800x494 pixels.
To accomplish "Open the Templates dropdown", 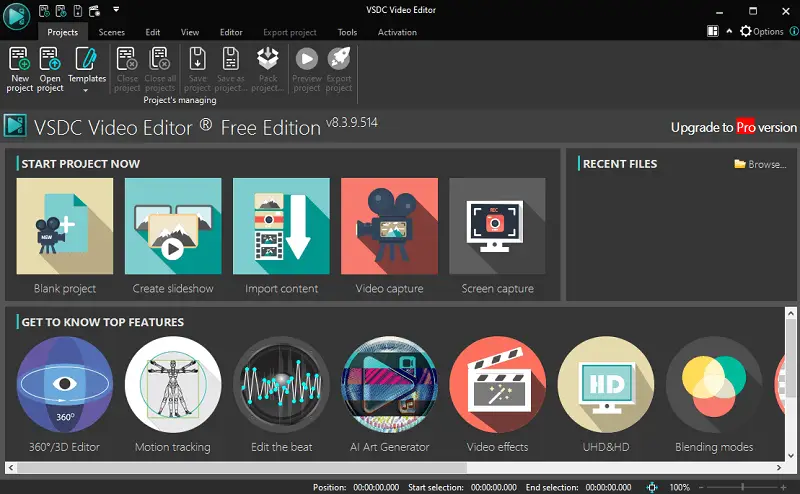I will pos(86,69).
